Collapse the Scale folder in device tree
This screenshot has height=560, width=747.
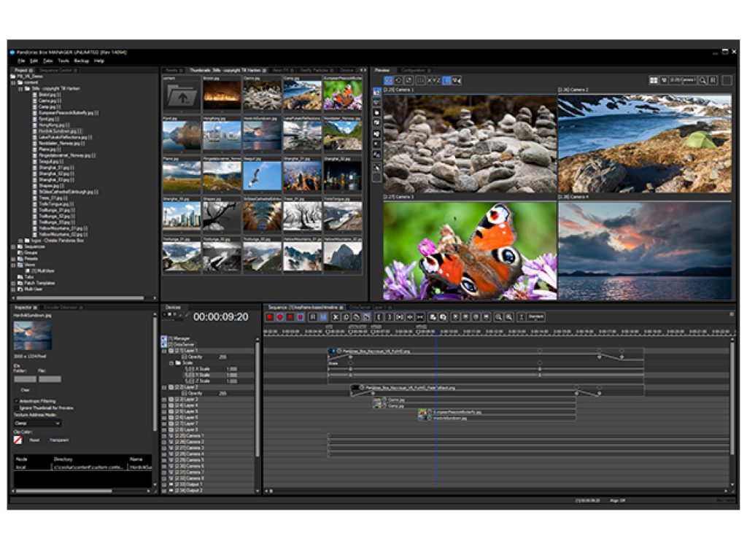171,362
